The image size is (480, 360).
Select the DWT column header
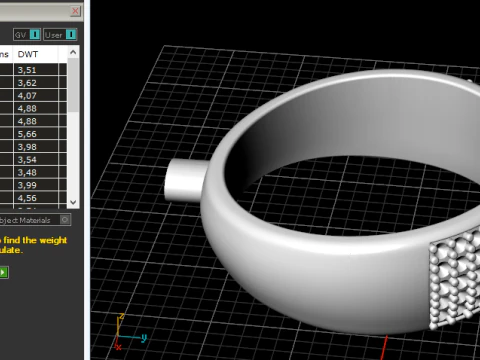point(36,54)
